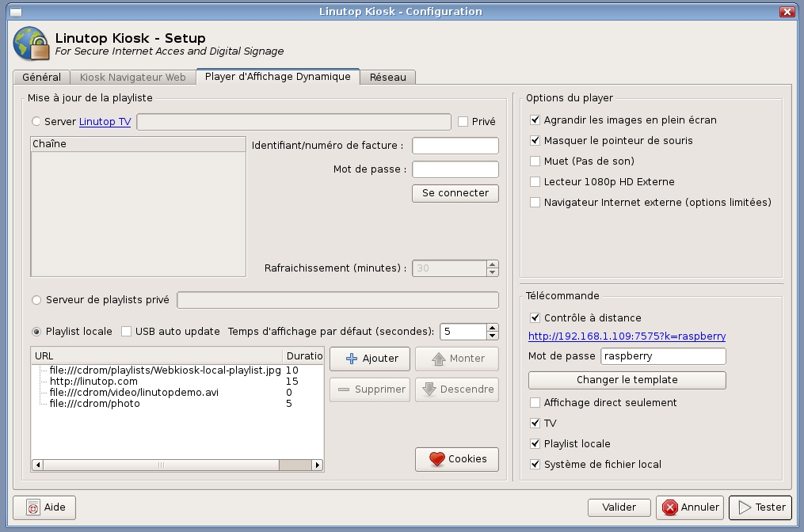Image resolution: width=804 pixels, height=532 pixels.
Task: Click the Server Linutop TV address field
Action: [x=294, y=121]
